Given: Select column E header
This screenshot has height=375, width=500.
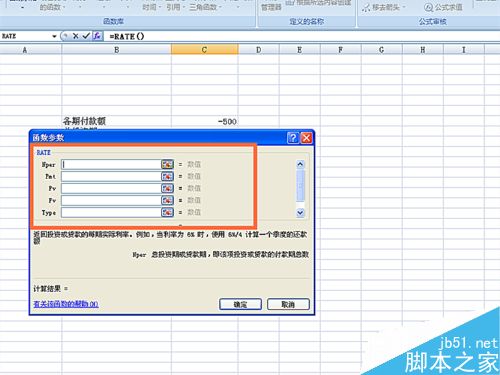Looking at the screenshot, I should (300, 50).
